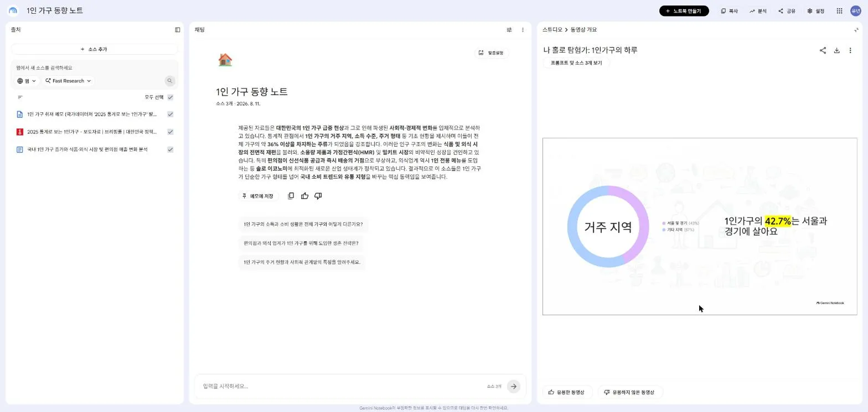The width and height of the screenshot is (868, 412).
Task: Click the 1인 가구 동향 노트 chat title
Action: (252, 92)
